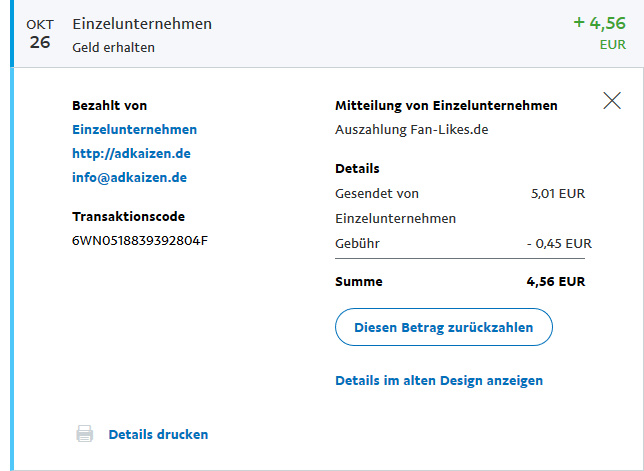Click the Transaktionscode heading
The height and width of the screenshot is (471, 644).
click(x=128, y=216)
